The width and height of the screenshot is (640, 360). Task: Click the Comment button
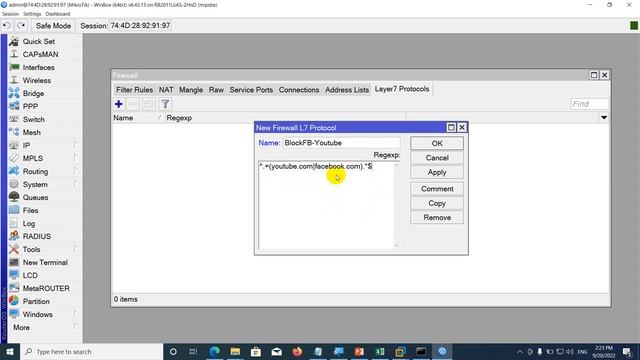pyautogui.click(x=437, y=189)
